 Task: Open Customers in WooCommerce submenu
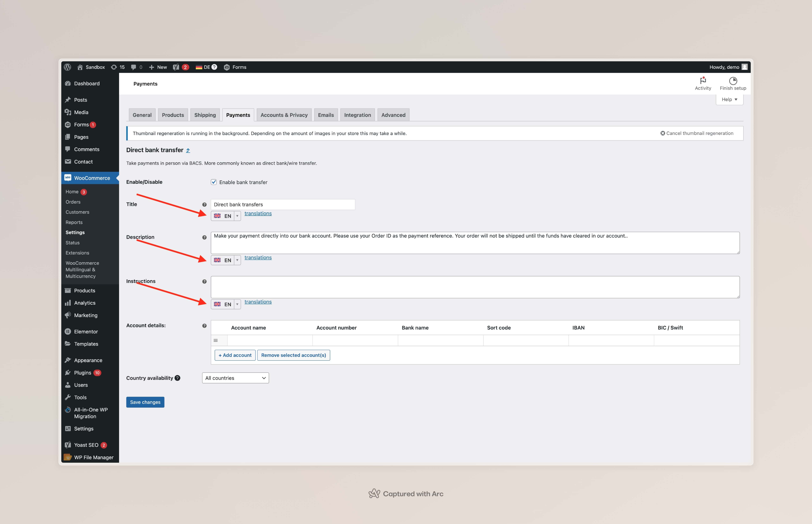point(78,212)
